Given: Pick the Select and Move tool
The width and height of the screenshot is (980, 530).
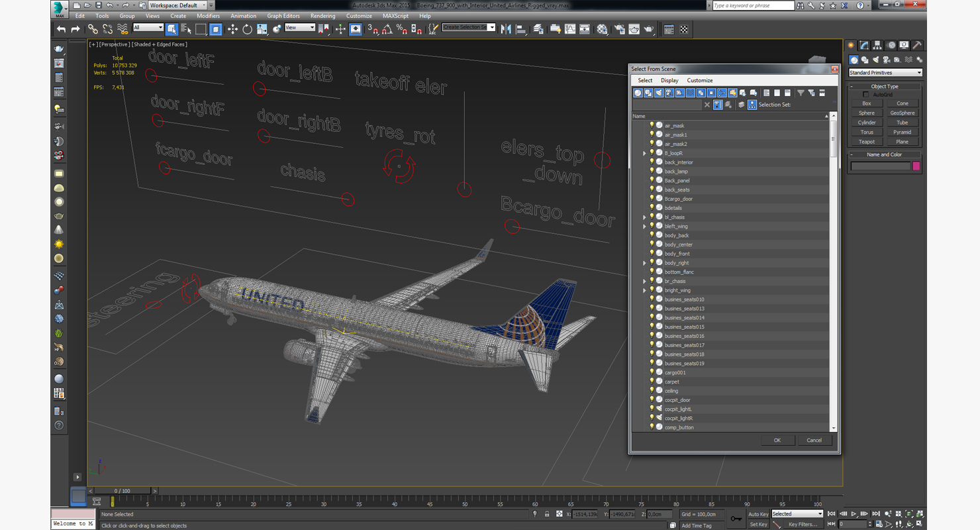Looking at the screenshot, I should click(x=232, y=29).
